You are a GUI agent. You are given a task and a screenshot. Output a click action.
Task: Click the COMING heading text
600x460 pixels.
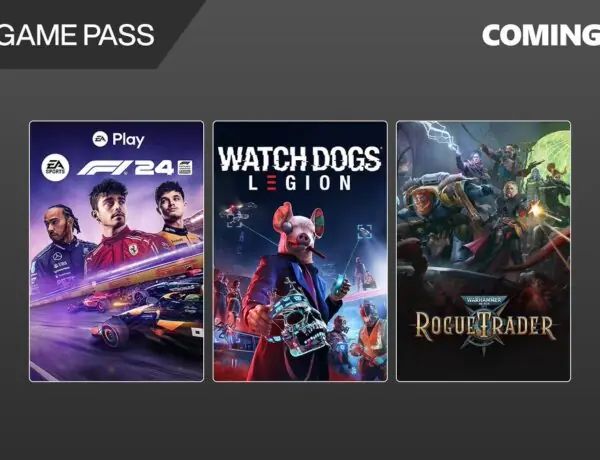(x=541, y=35)
